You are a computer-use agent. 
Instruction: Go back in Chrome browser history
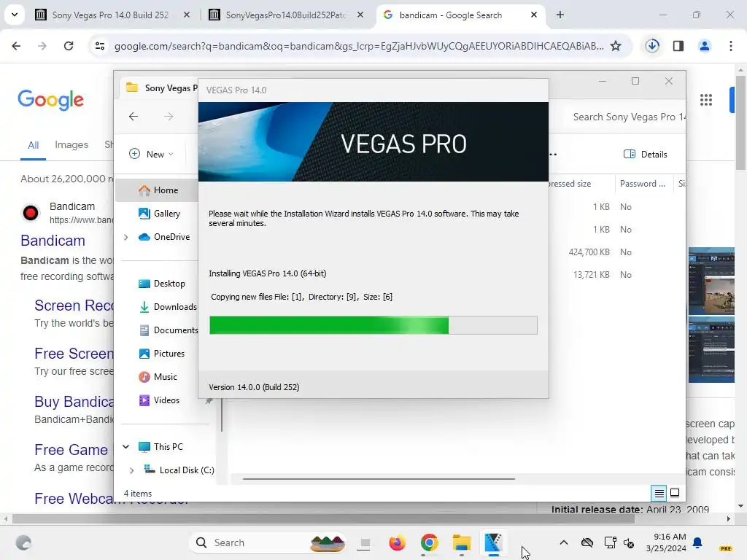click(x=16, y=46)
